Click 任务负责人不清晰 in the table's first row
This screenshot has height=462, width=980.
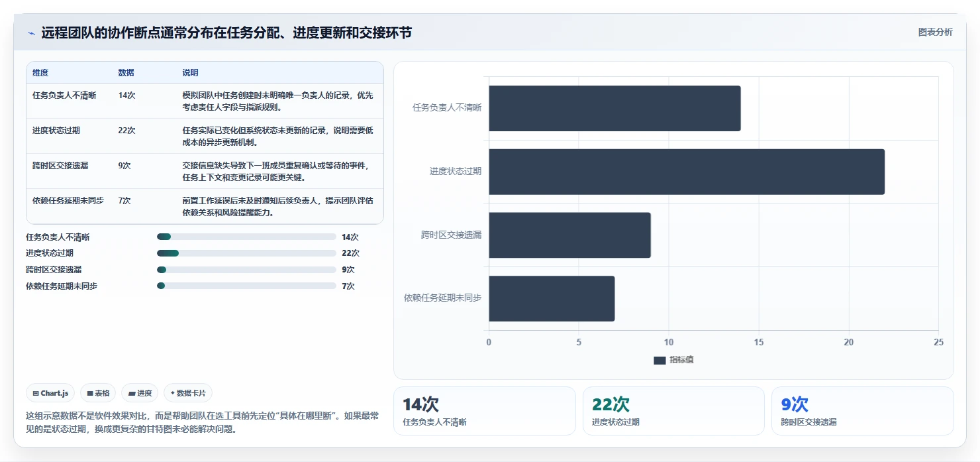click(64, 95)
